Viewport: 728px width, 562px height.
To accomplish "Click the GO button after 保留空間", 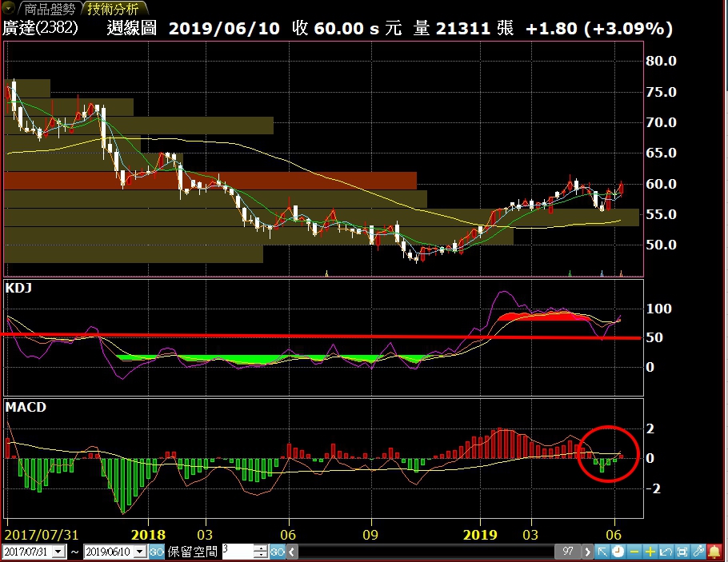I will click(277, 552).
